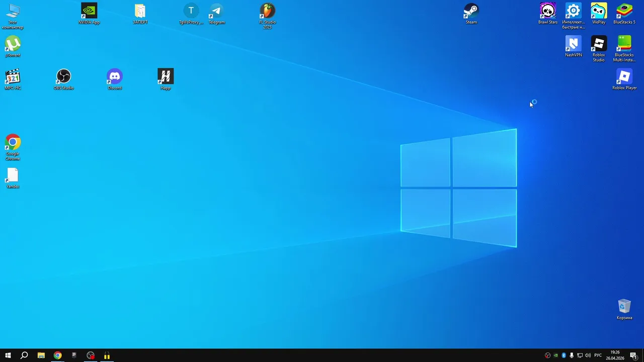This screenshot has width=644, height=362.
Task: Open the Windows Start menu
Action: (8, 355)
